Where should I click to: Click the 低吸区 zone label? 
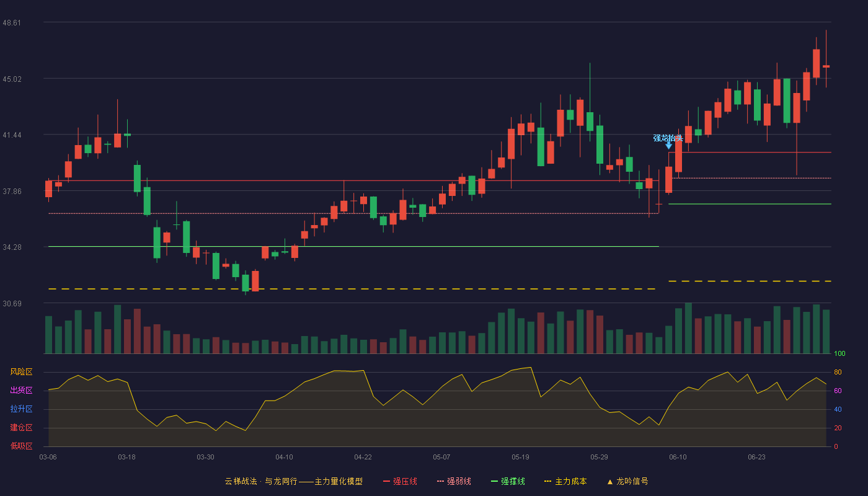21,446
